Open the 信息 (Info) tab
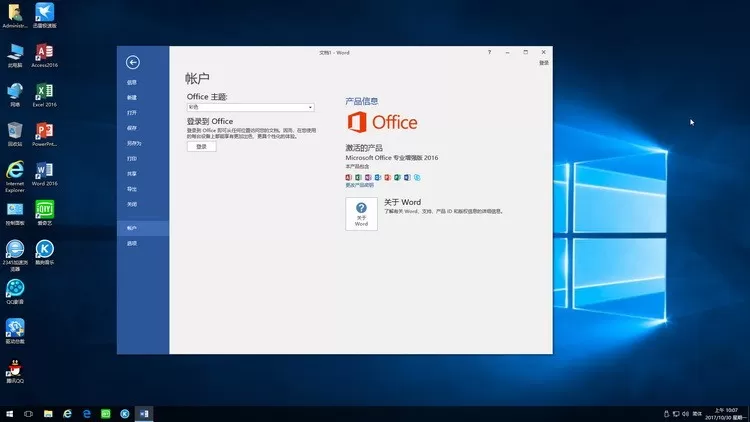750x422 pixels. pos(132,82)
